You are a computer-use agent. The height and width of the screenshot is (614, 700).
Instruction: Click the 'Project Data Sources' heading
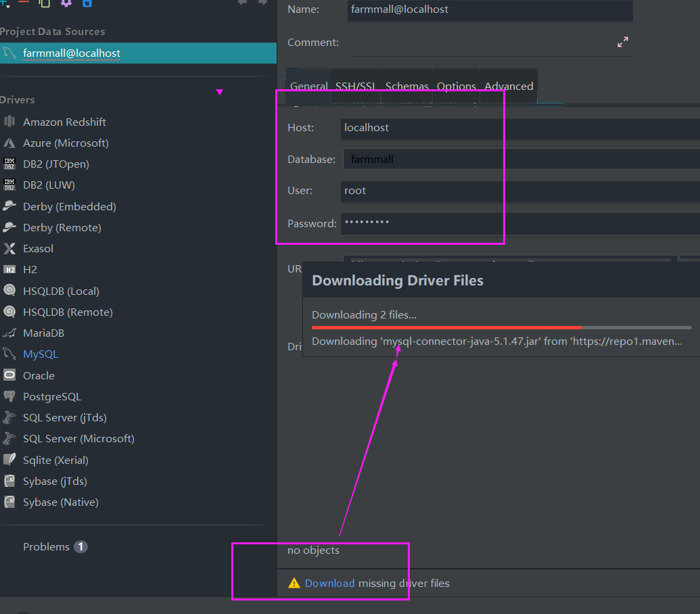pos(52,32)
